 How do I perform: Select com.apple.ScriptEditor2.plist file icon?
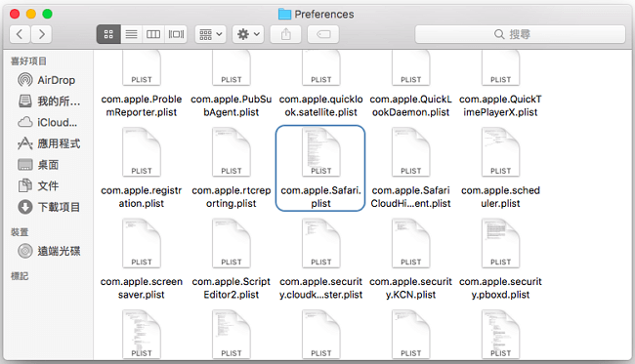pyautogui.click(x=232, y=243)
